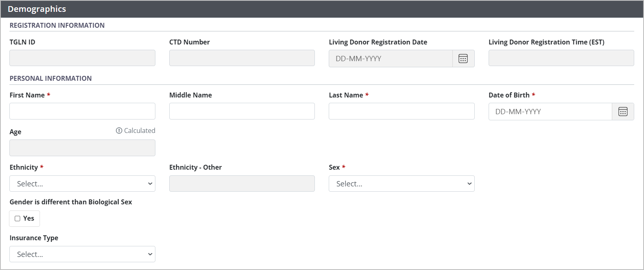The width and height of the screenshot is (644, 270).
Task: Click the Living Donor Registration Date input
Action: [x=390, y=59]
